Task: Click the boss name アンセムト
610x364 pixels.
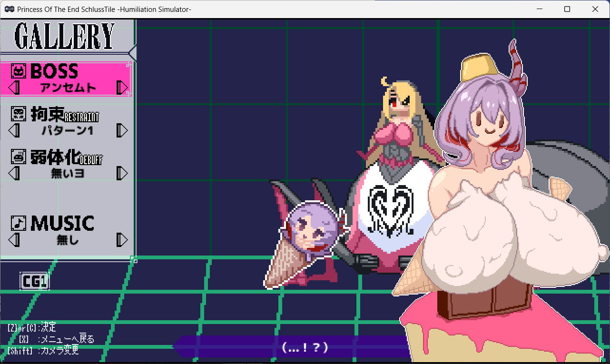Action: (68, 88)
